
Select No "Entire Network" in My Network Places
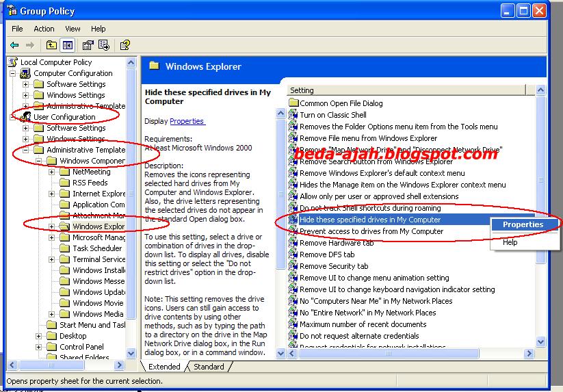[x=367, y=313]
